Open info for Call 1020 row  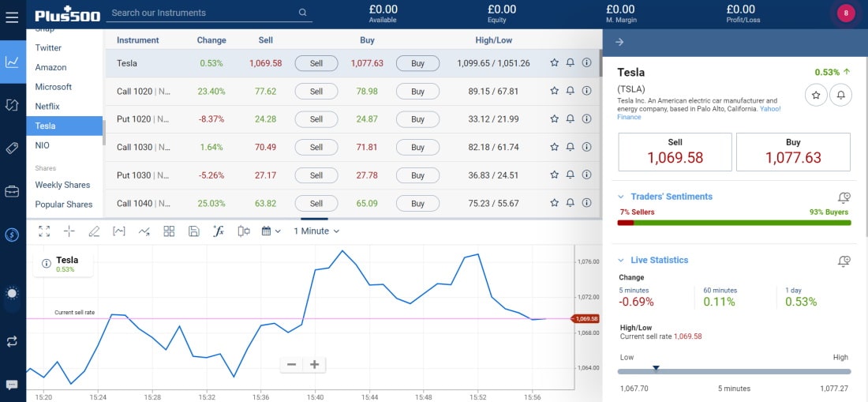click(587, 91)
